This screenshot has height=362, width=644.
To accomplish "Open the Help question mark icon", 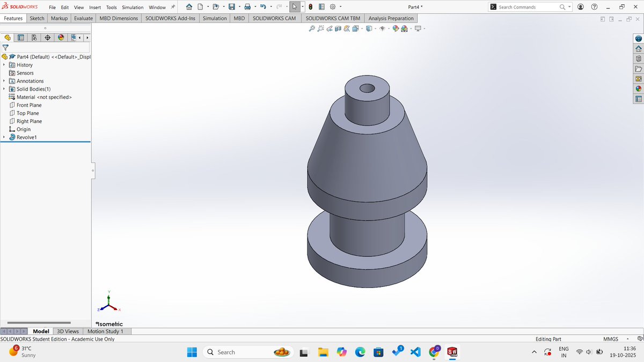I will pos(594,7).
